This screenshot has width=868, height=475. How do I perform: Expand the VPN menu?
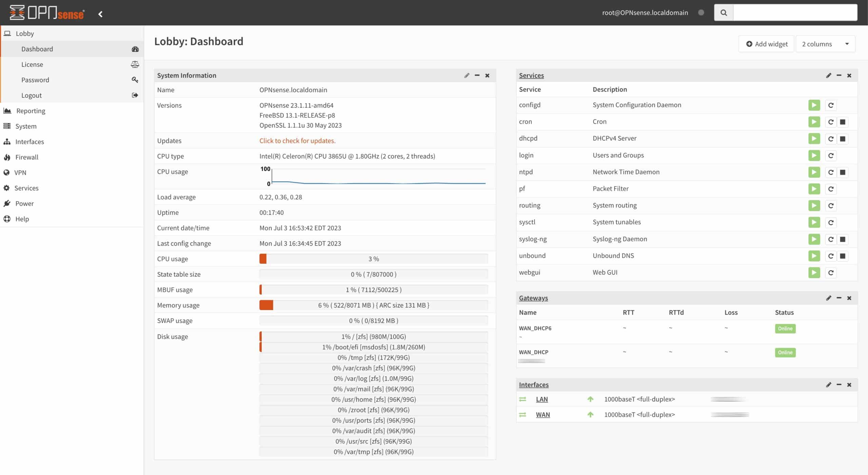(72, 172)
